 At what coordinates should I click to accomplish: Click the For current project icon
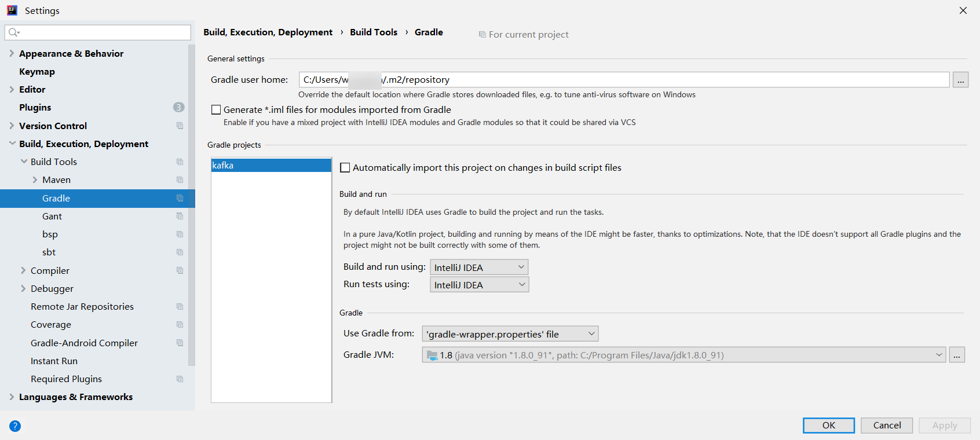tap(482, 35)
